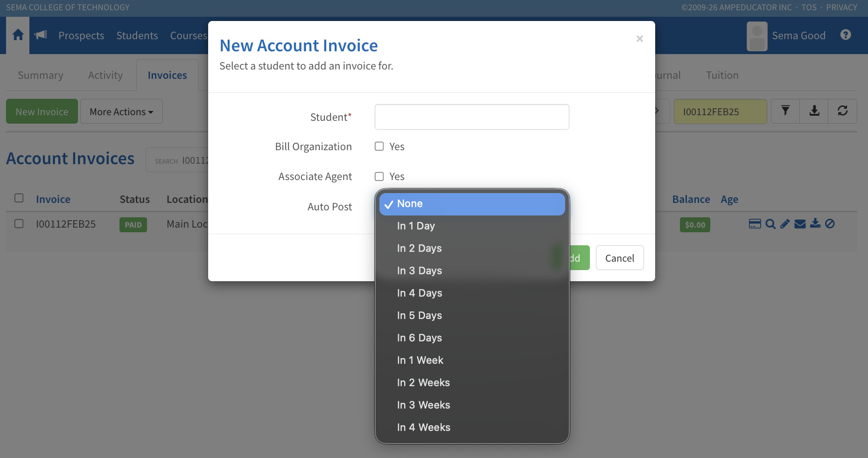The image size is (868, 458).
Task: Click the I00112FEB25 filter field
Action: [x=720, y=111]
